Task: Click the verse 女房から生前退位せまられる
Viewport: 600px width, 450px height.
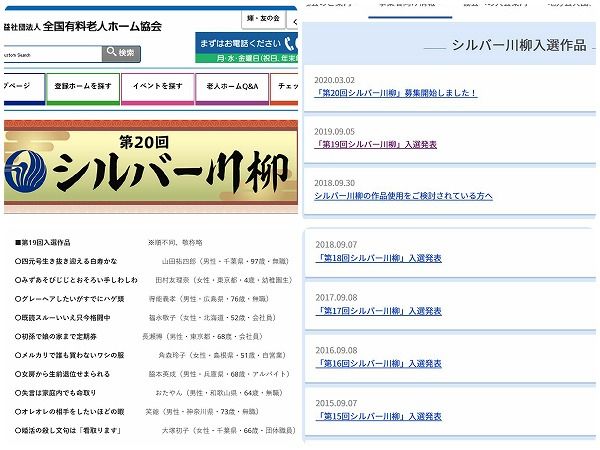Action: (62, 374)
